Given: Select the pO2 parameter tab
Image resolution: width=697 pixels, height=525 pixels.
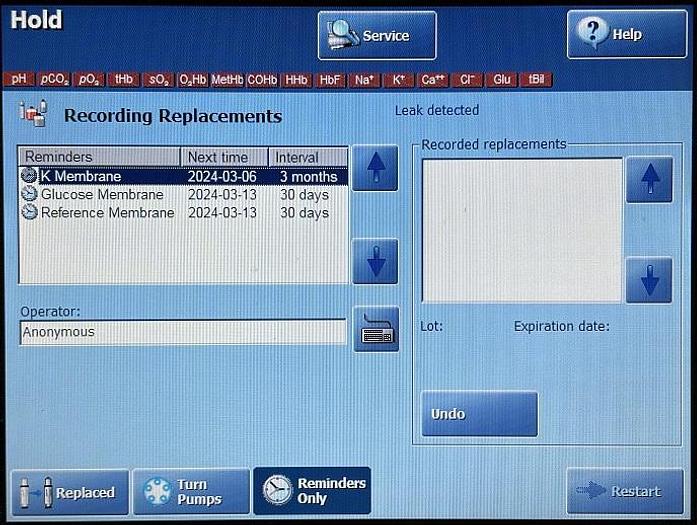Looking at the screenshot, I should [x=89, y=80].
